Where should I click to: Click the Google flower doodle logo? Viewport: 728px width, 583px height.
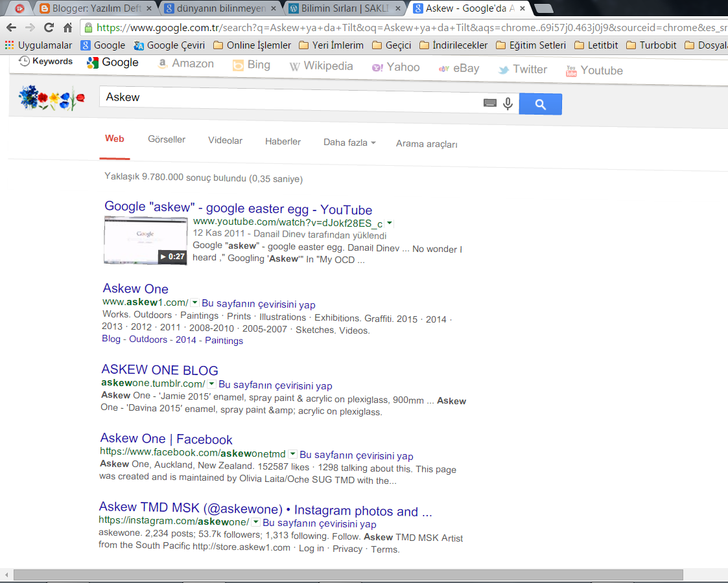[51, 98]
